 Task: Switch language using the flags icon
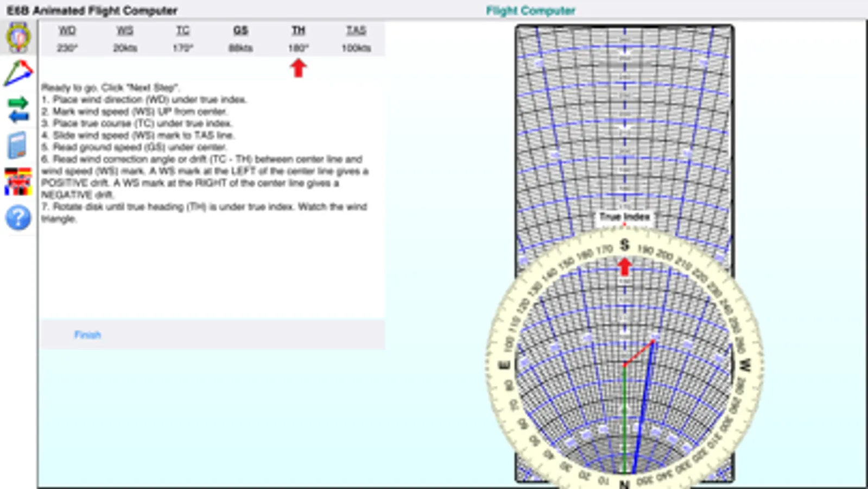18,181
